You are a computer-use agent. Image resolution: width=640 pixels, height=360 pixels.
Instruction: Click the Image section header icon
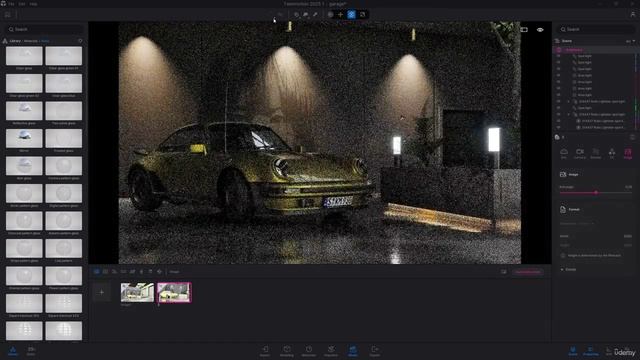pyautogui.click(x=563, y=174)
